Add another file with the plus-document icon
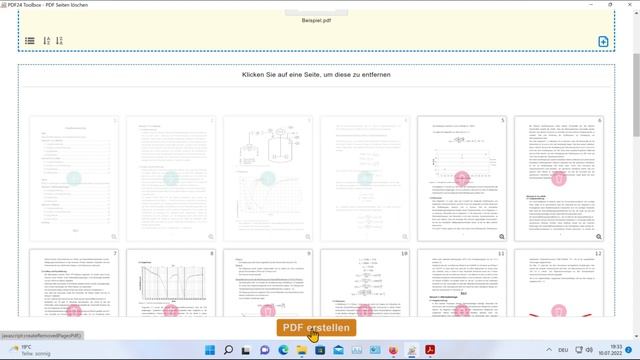The height and width of the screenshot is (360, 640). click(603, 41)
